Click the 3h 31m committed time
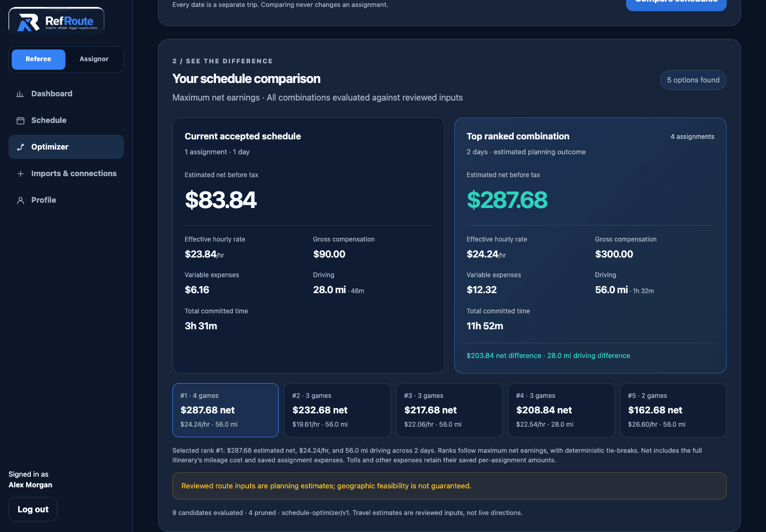The image size is (766, 532). 201,326
